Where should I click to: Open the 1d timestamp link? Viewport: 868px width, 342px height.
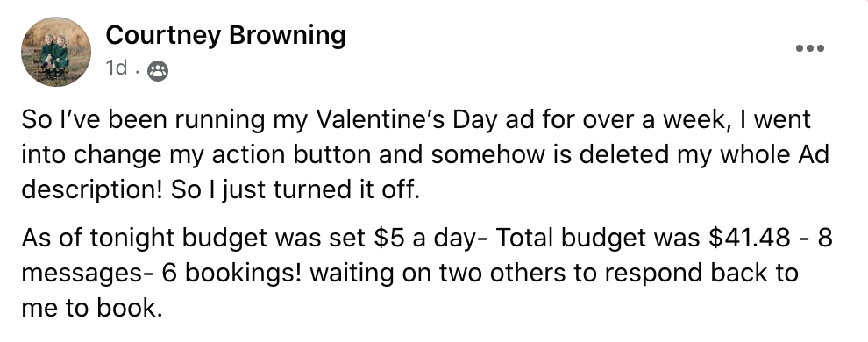click(x=117, y=68)
